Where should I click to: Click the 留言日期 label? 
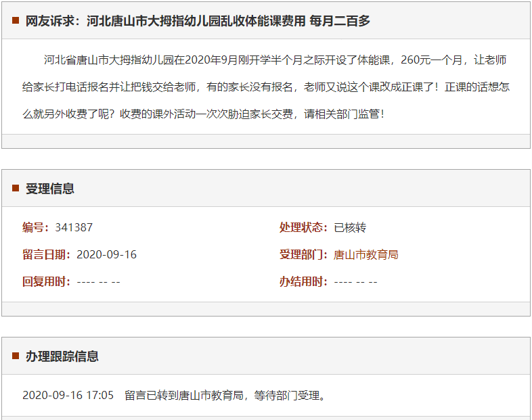point(47,255)
